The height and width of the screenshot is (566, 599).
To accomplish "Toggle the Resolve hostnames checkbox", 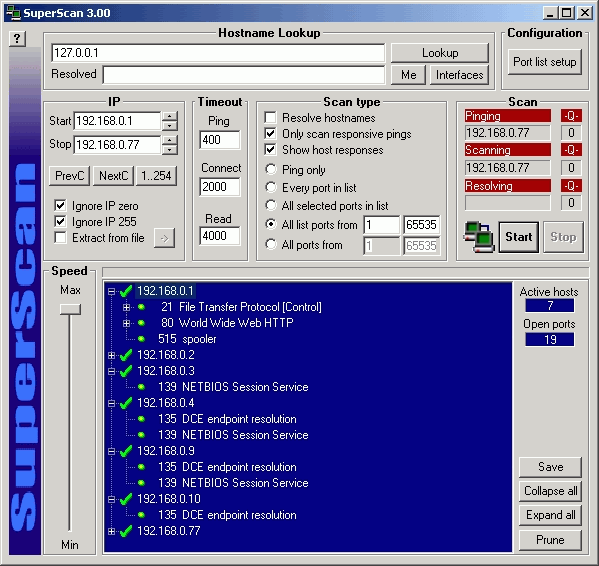I will pos(270,118).
